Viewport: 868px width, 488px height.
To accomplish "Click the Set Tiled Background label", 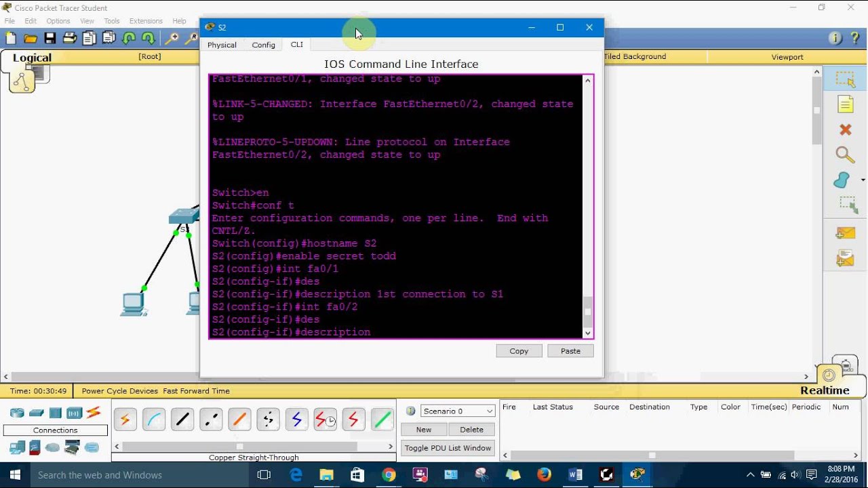I will click(x=635, y=57).
